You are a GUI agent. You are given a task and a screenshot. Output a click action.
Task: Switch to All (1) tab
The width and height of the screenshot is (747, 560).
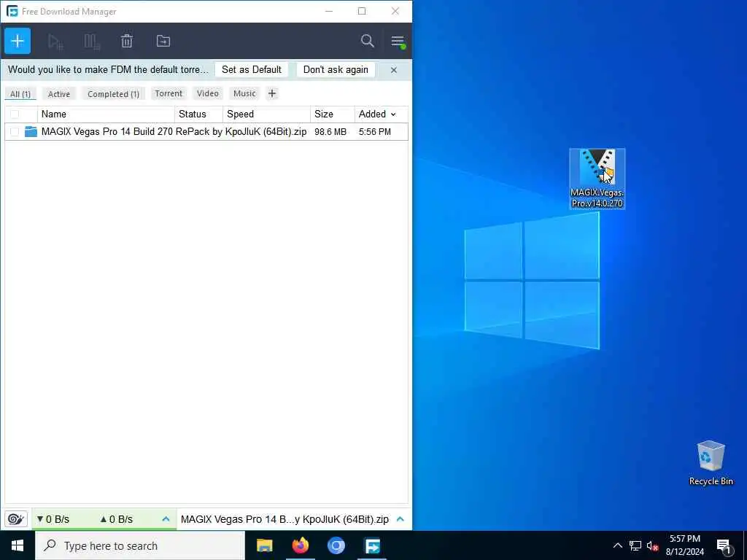(20, 94)
